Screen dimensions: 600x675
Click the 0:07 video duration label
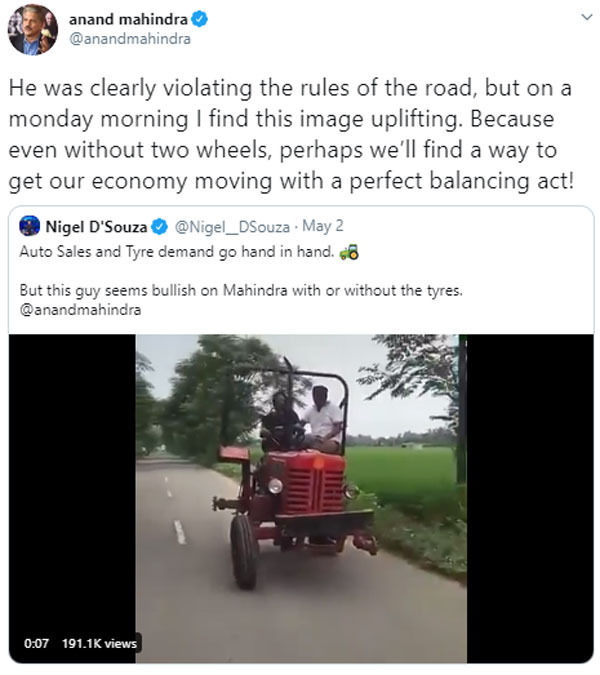pos(36,644)
